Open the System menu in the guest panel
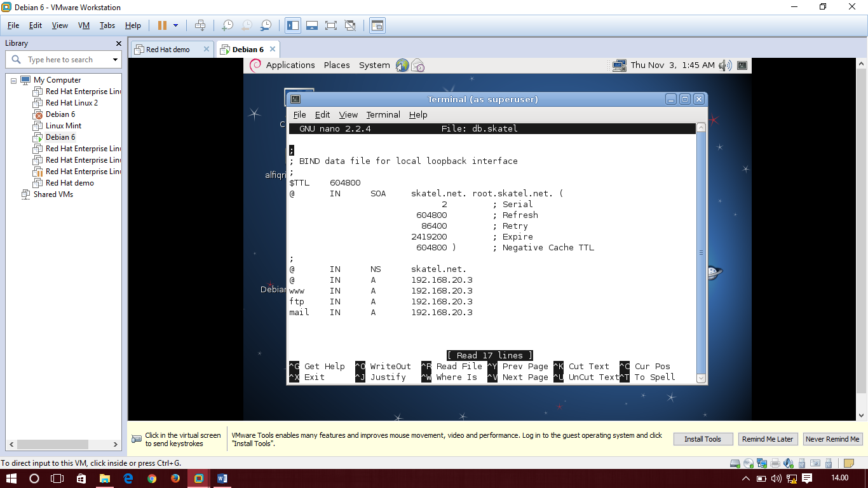 374,65
